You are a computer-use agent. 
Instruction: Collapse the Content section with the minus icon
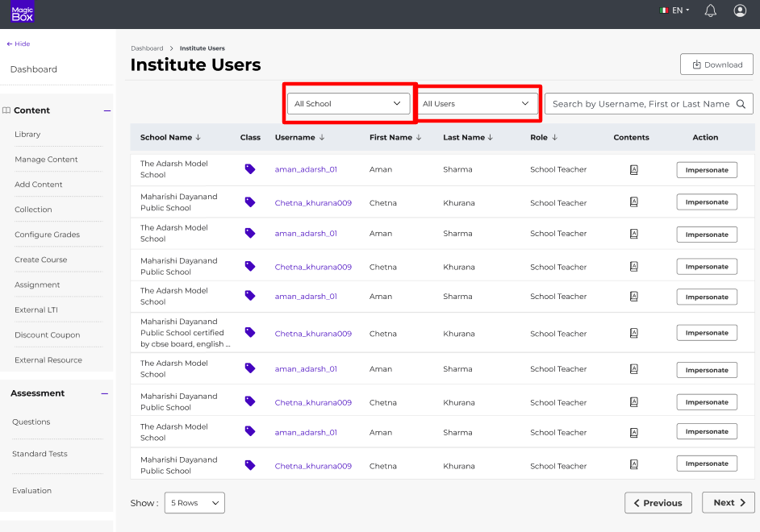pos(107,111)
